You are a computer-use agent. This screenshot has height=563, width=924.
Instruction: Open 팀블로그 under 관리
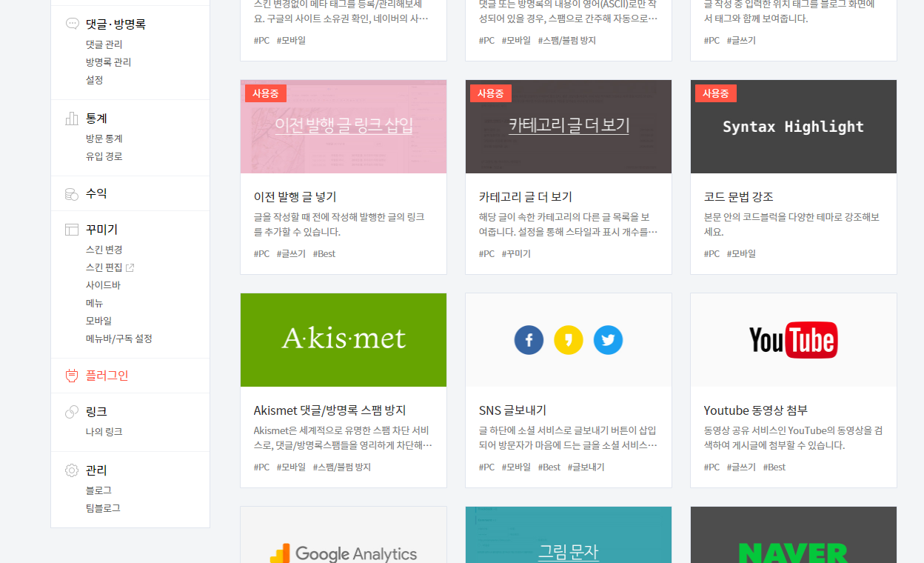coord(103,508)
